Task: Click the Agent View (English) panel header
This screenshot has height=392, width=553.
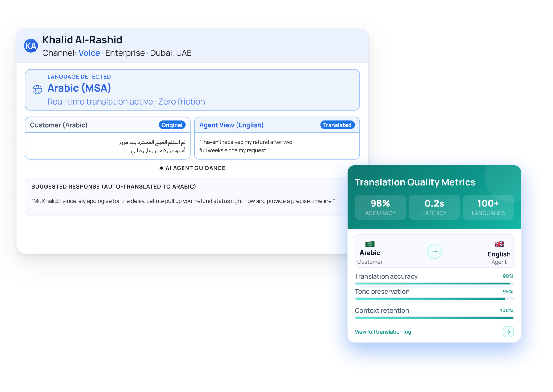Action: (x=231, y=125)
